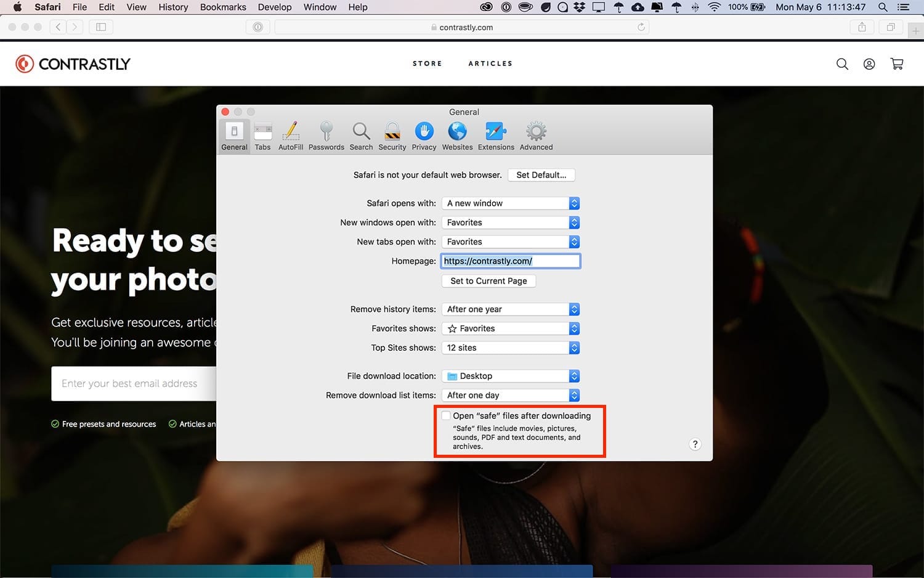The image size is (924, 578).
Task: Open Spotlight search in menu bar
Action: pos(883,7)
